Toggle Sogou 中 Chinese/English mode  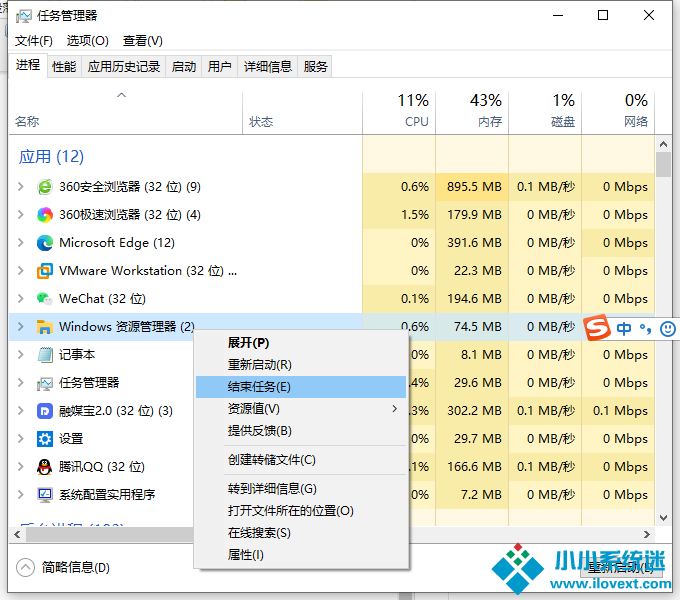(624, 329)
